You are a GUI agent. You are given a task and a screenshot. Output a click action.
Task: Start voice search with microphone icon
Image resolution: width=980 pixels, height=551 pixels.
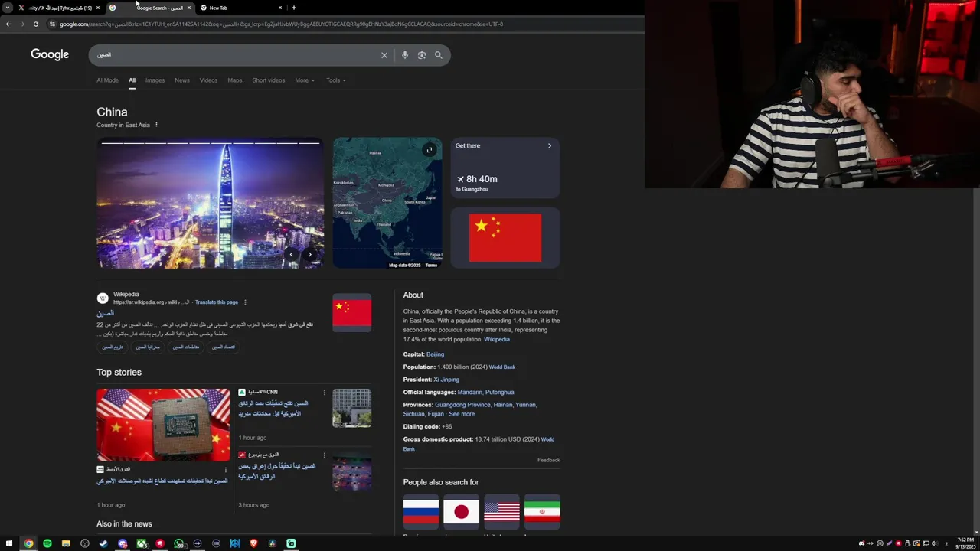[405, 55]
